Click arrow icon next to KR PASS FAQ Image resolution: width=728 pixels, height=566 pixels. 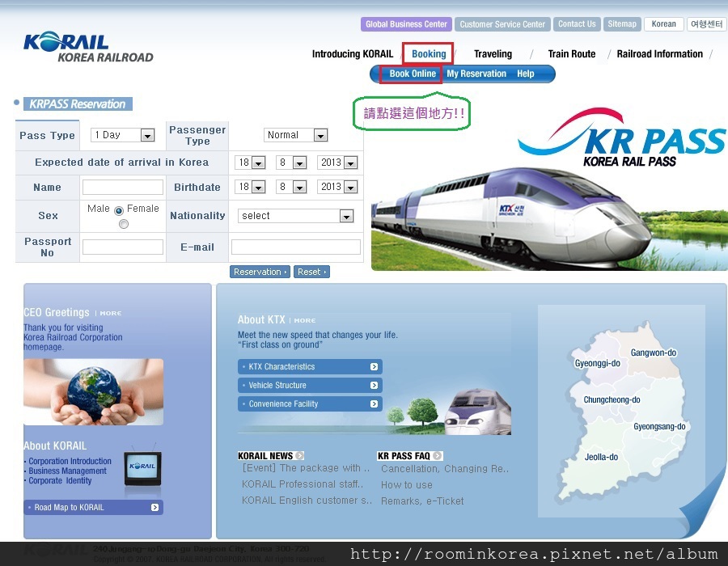pos(438,455)
